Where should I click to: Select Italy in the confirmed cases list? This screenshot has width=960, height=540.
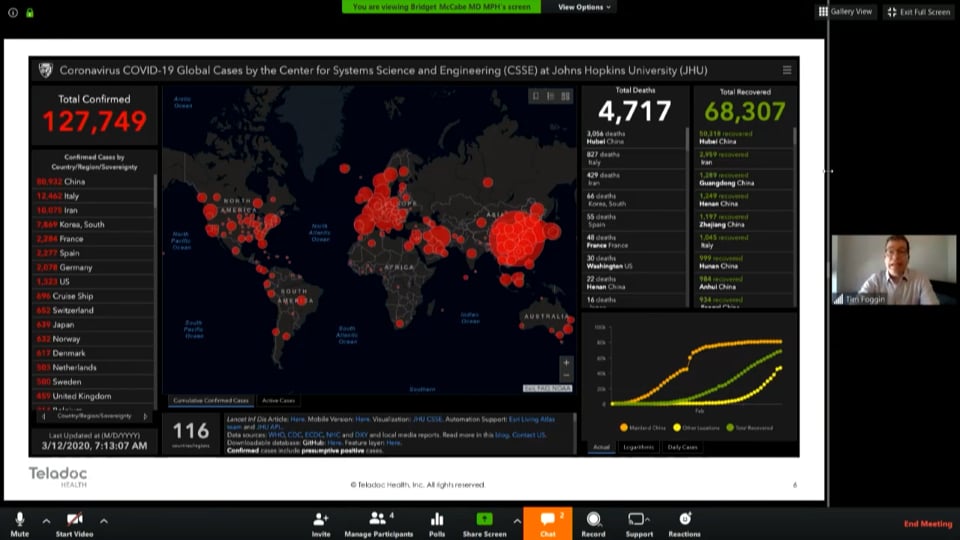click(93, 196)
